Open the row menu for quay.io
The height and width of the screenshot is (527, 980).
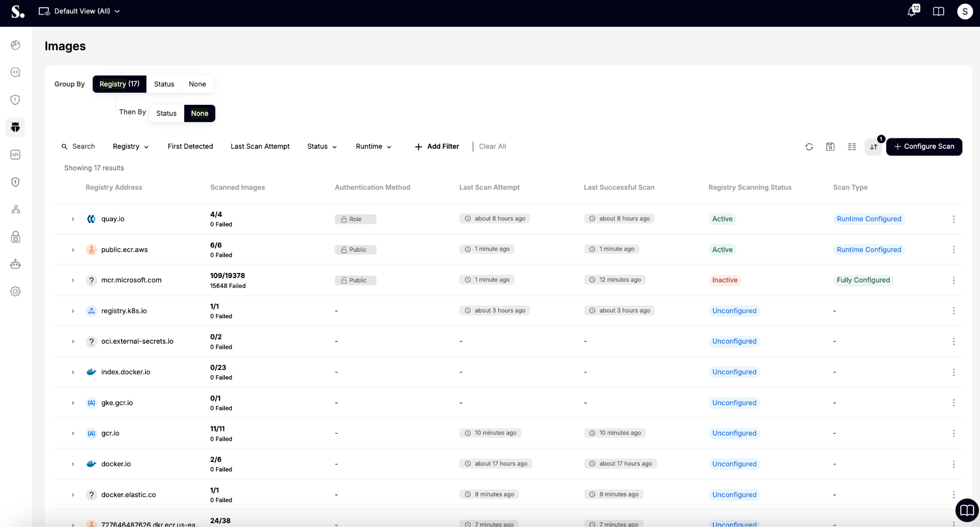(x=953, y=219)
